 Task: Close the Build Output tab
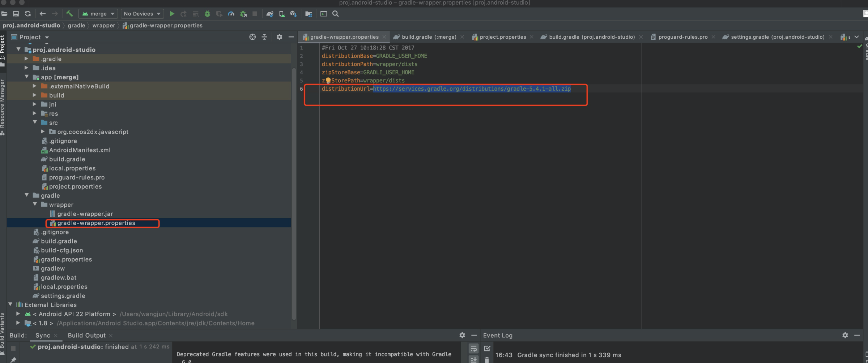click(x=111, y=336)
